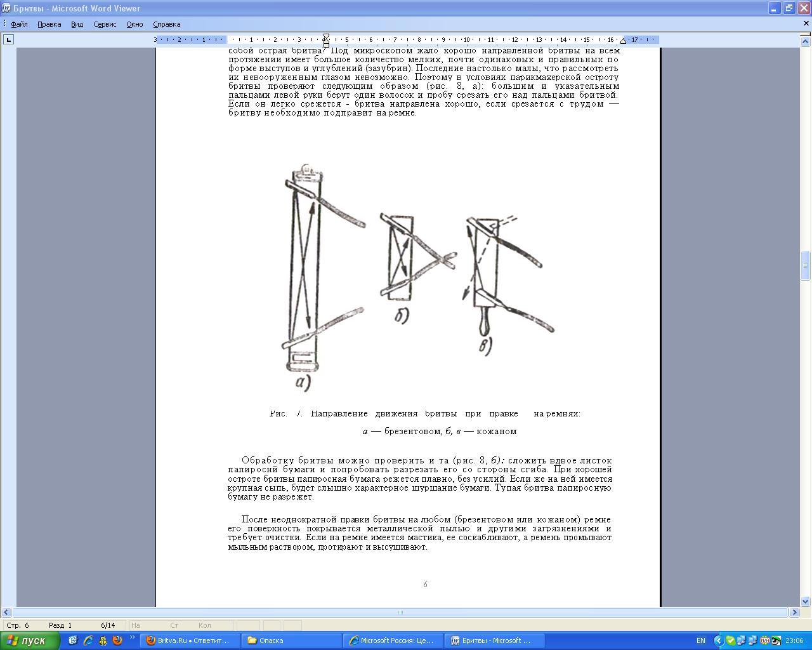Click the tab stop selector on the ruler
812x650 pixels.
(x=8, y=39)
